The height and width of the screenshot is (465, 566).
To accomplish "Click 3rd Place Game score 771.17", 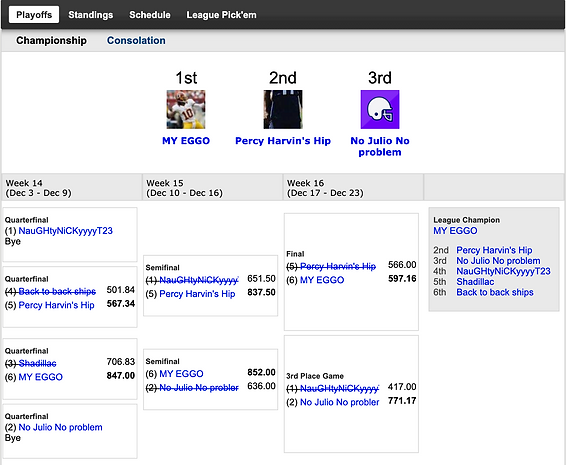I will click(x=402, y=401).
